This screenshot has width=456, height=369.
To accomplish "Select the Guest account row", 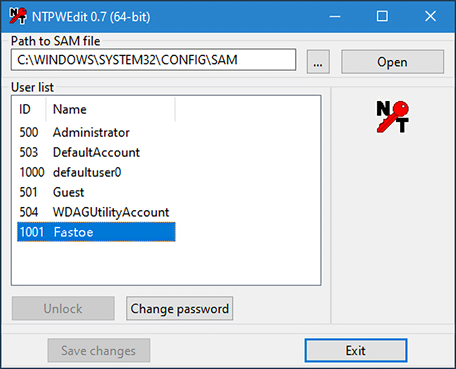I will 96,192.
